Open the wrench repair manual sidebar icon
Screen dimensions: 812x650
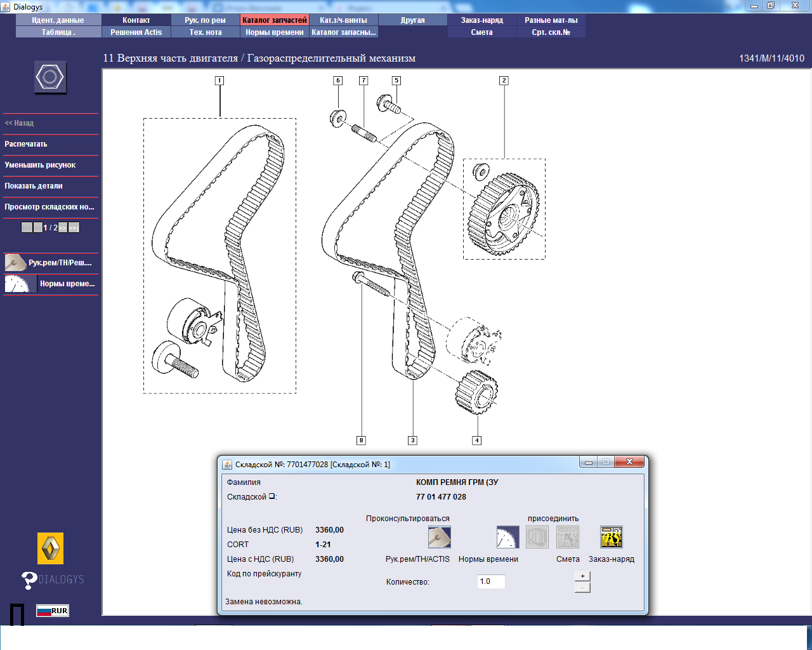pos(15,262)
